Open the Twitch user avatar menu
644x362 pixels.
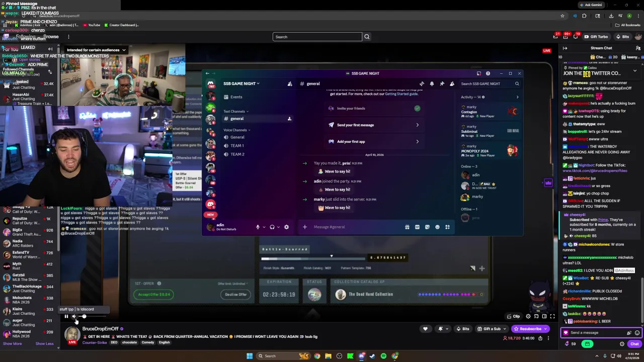638,37
